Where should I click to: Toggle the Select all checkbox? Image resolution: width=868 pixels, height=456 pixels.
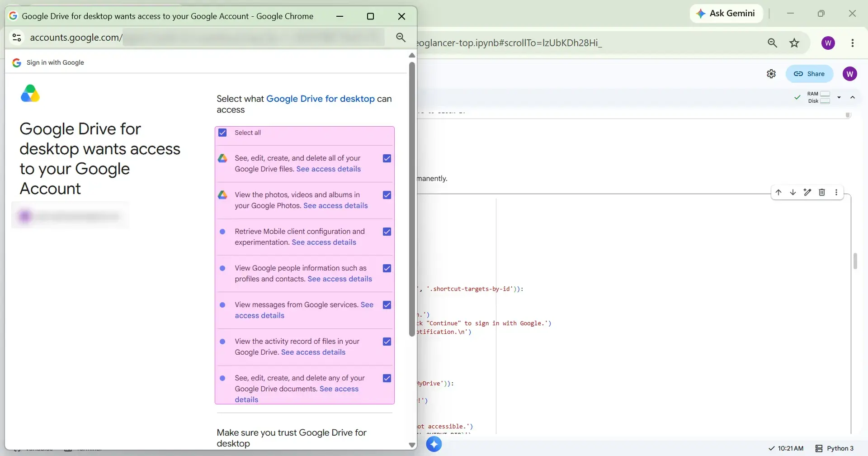[222, 133]
